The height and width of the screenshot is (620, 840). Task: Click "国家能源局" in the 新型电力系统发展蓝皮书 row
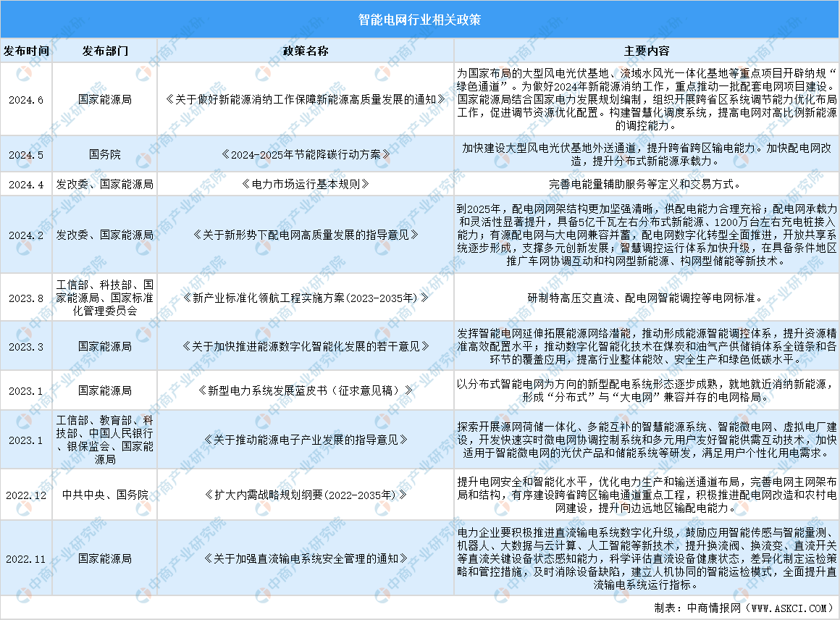[105, 391]
